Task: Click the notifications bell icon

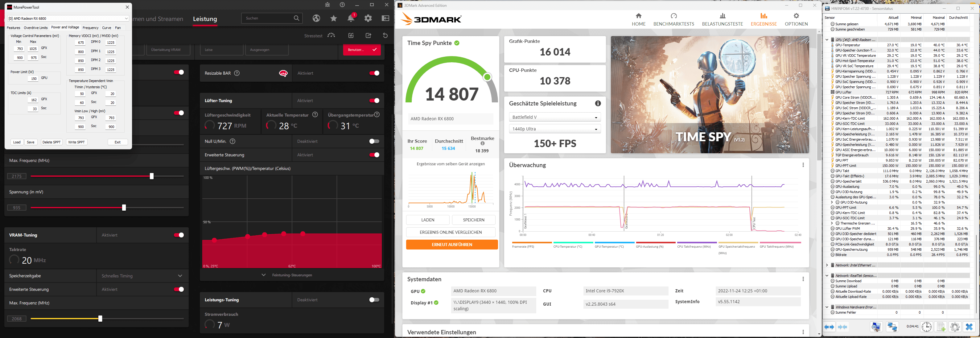Action: point(351,18)
